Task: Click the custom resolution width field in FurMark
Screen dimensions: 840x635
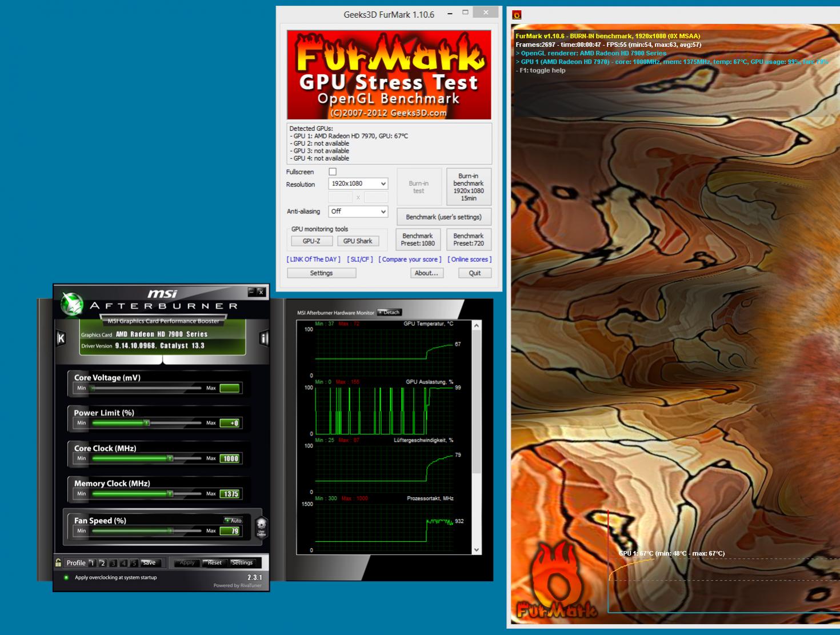Action: (341, 197)
